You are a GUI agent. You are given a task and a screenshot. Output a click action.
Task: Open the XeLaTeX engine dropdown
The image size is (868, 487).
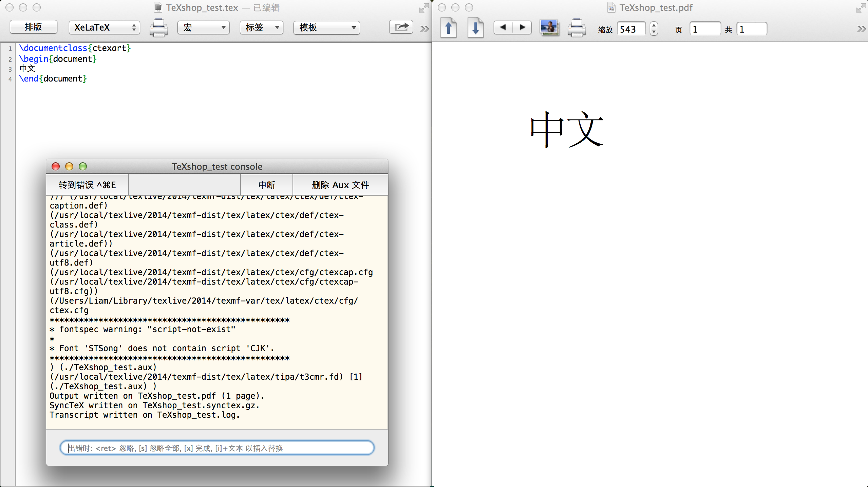(x=104, y=28)
